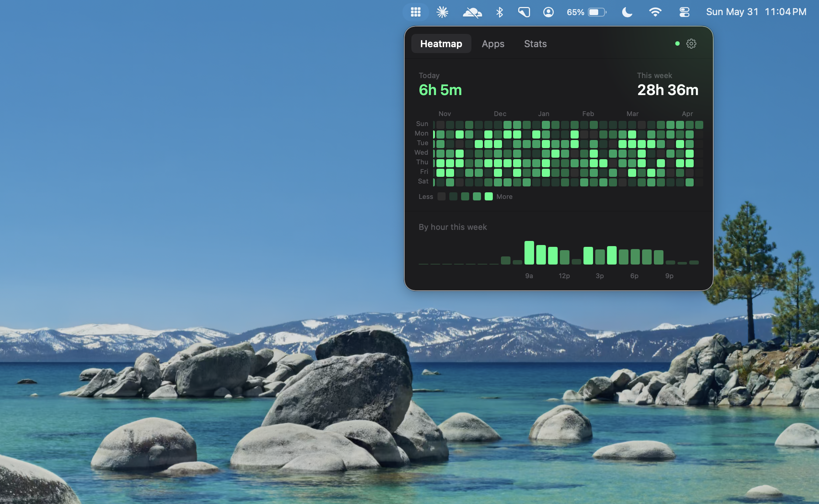Click the green tracking status dot
The width and height of the screenshot is (819, 504).
(x=677, y=43)
